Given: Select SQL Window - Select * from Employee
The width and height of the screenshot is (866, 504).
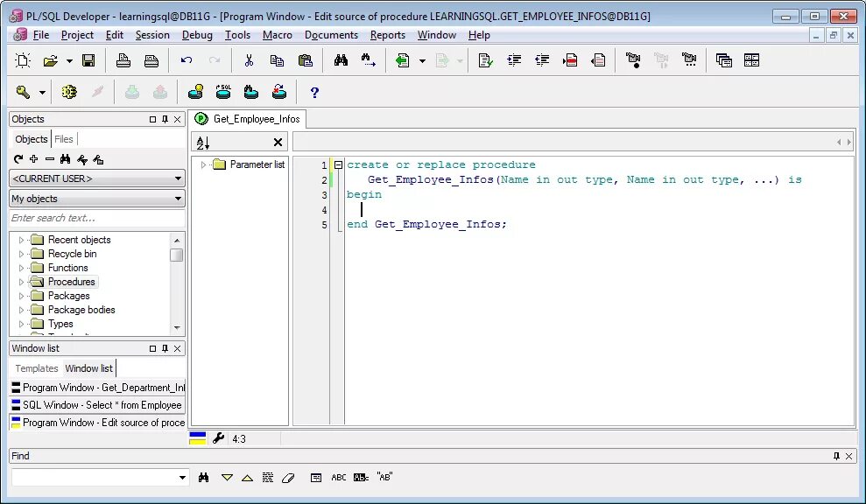Looking at the screenshot, I should [x=97, y=405].
